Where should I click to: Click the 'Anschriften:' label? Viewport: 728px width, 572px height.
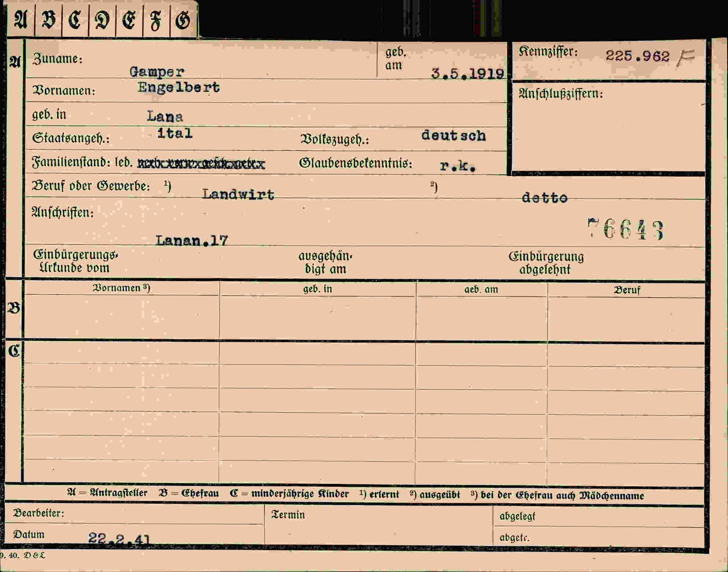point(63,212)
